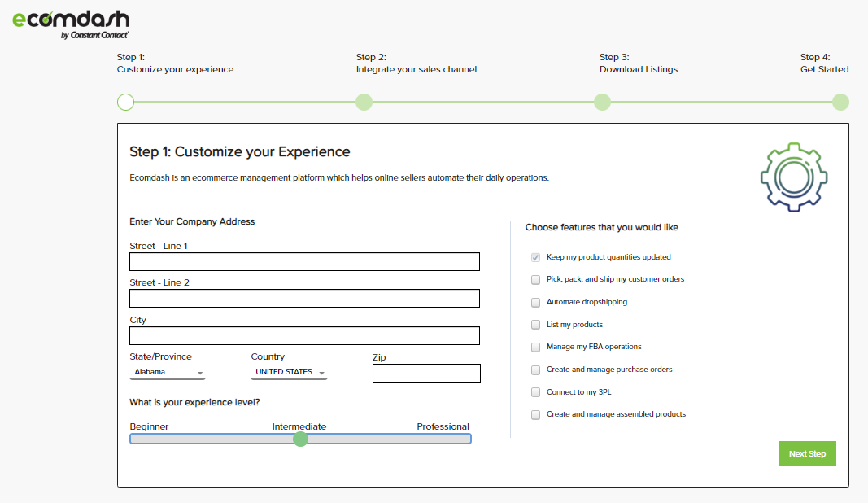Open Step 1 Customize your experience label
Viewport: 868px width, 503px height.
click(175, 63)
